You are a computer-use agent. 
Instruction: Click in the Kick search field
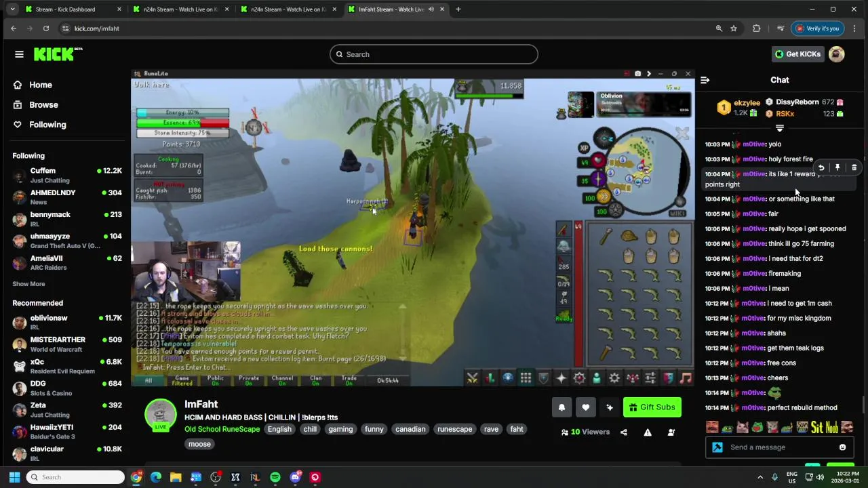pos(434,54)
